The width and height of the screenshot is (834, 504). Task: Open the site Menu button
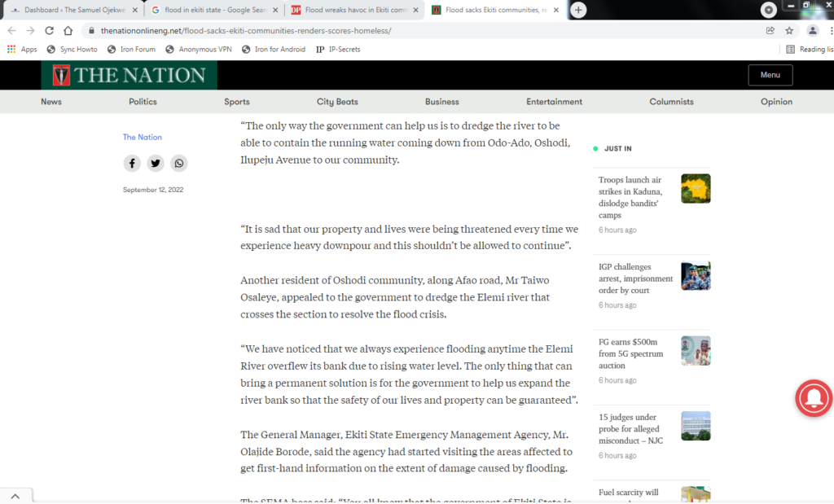pos(770,75)
